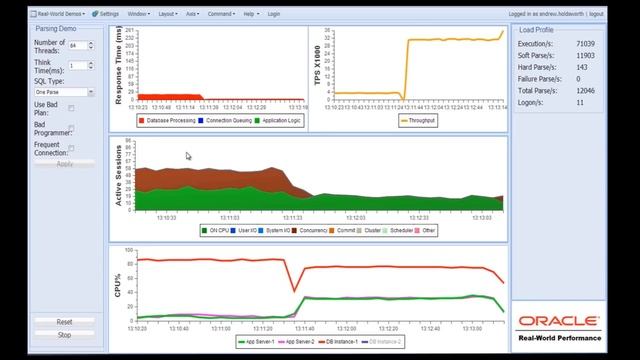Open the Axis menu

pos(193,14)
